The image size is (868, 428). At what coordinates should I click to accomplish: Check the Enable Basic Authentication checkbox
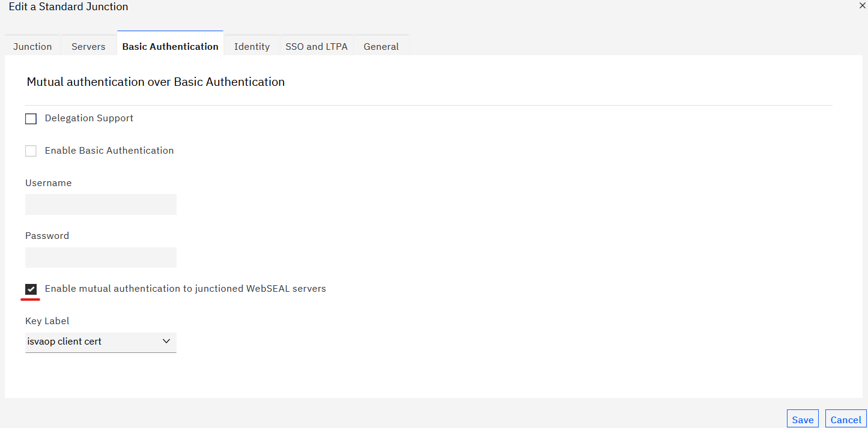31,151
